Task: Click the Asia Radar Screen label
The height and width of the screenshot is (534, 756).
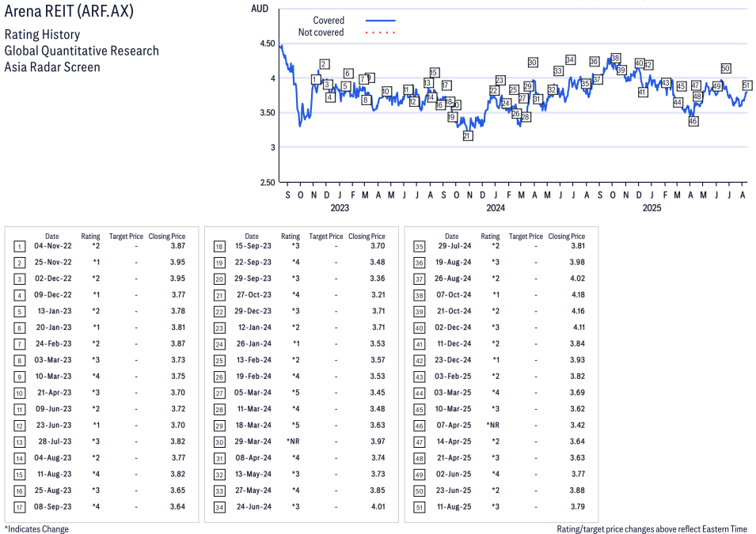Action: pyautogui.click(x=52, y=67)
